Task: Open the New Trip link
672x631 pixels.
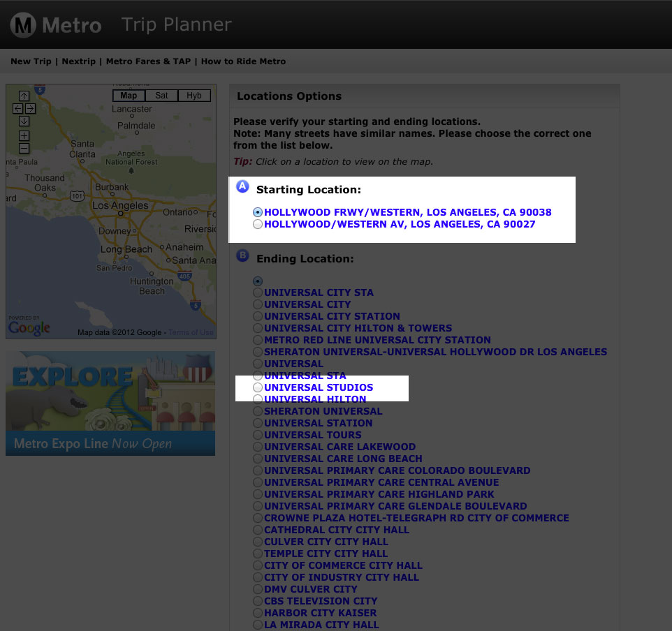Action: click(x=31, y=61)
